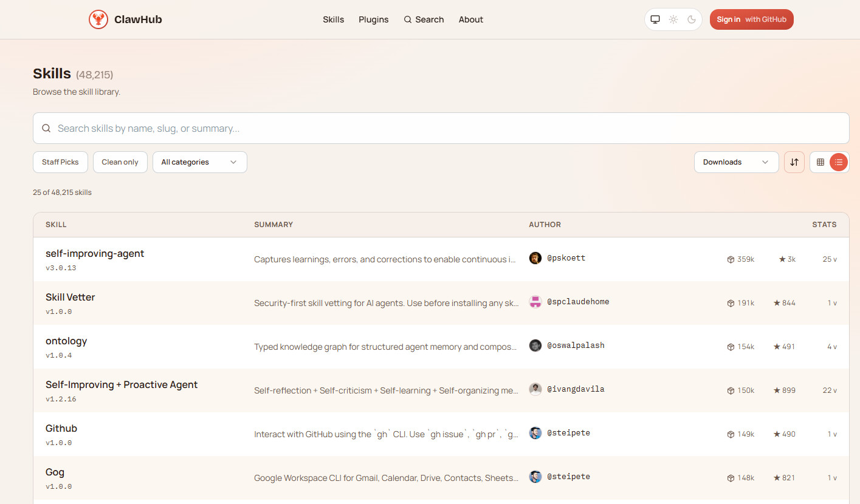Focus the skills search input field
Viewport: 860px width, 504px height.
(441, 128)
